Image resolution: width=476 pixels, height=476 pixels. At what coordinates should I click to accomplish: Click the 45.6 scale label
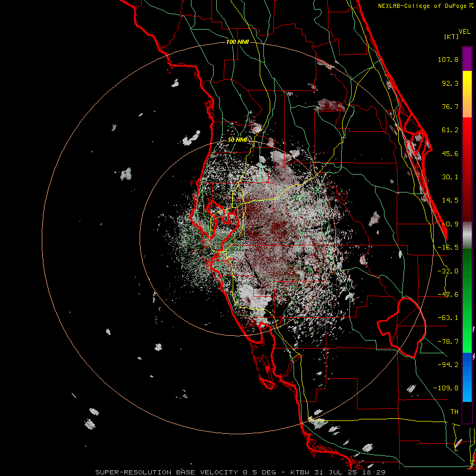click(450, 153)
